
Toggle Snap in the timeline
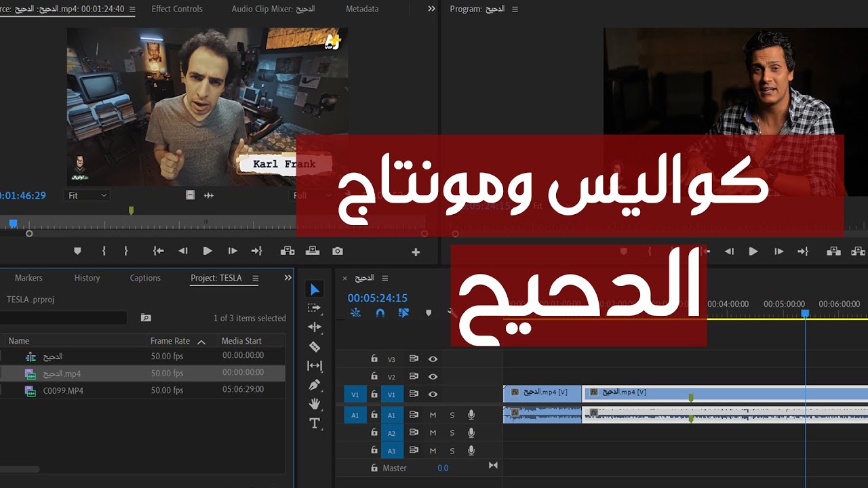(x=380, y=313)
